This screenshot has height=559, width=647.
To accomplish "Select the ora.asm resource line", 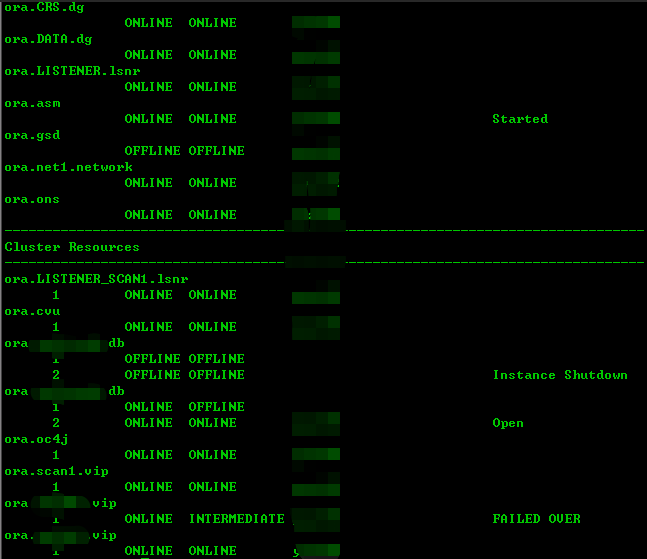I will 32,103.
